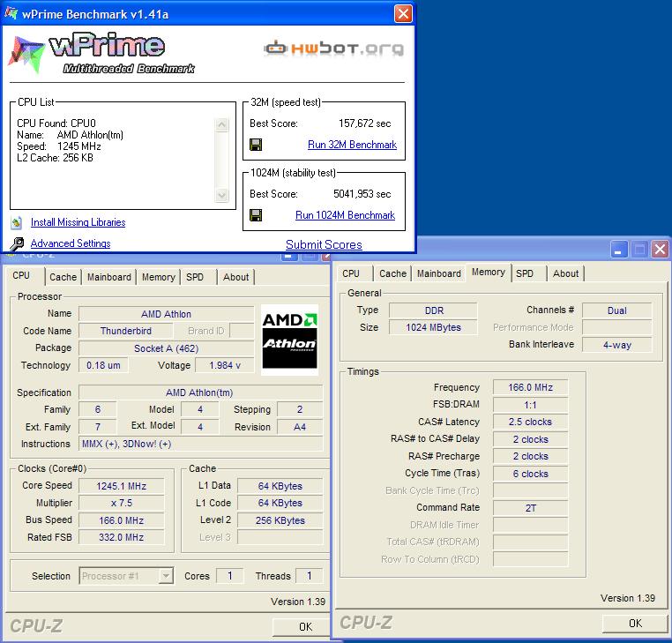Click the Bus Speed value field
Image resolution: width=672 pixels, height=643 pixels.
click(122, 520)
